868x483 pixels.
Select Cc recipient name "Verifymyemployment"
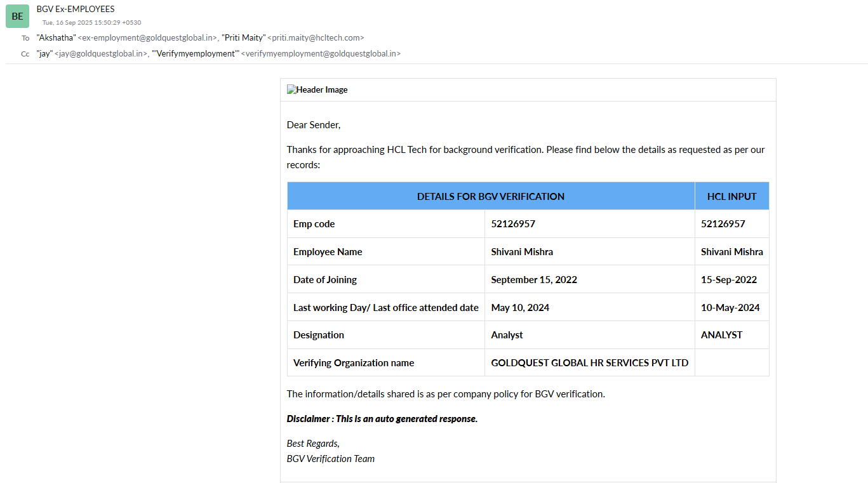(196, 54)
